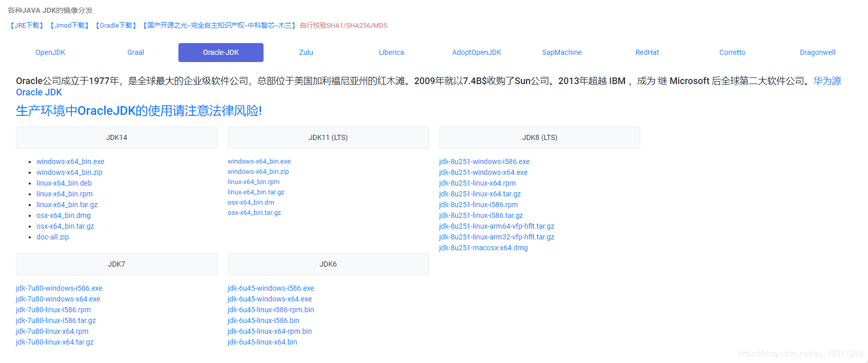The width and height of the screenshot is (868, 363).
Task: Switch to the Zulu tab
Action: (306, 52)
